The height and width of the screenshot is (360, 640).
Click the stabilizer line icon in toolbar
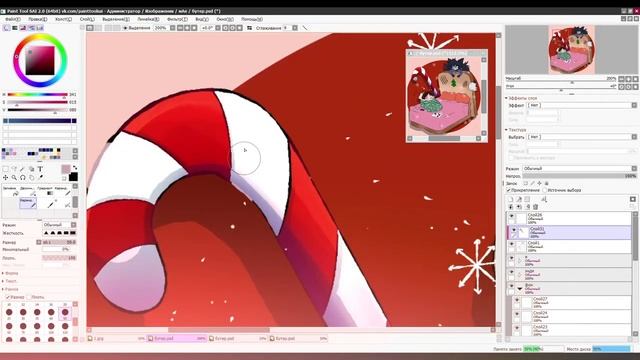305,28
